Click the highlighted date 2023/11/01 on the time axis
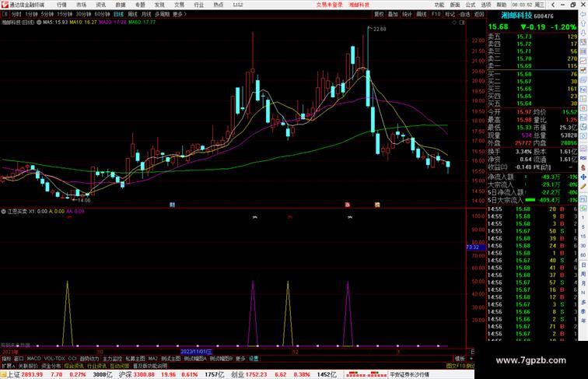Image resolution: width=588 pixels, height=379 pixels. click(196, 352)
